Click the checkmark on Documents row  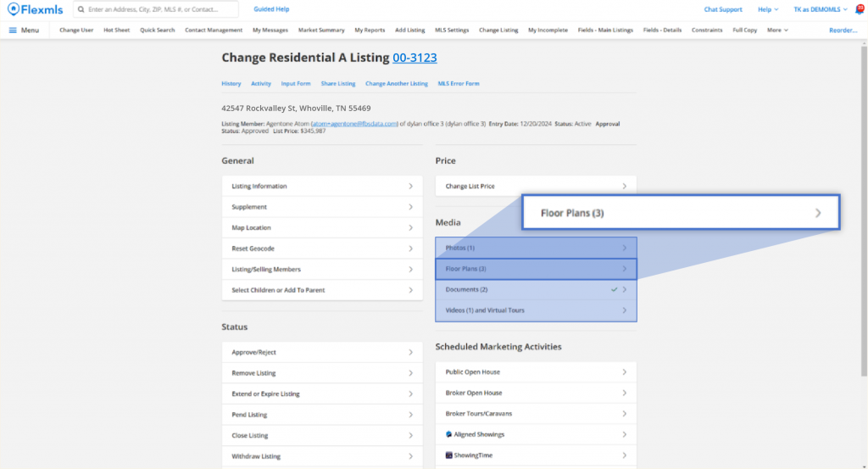tap(614, 289)
